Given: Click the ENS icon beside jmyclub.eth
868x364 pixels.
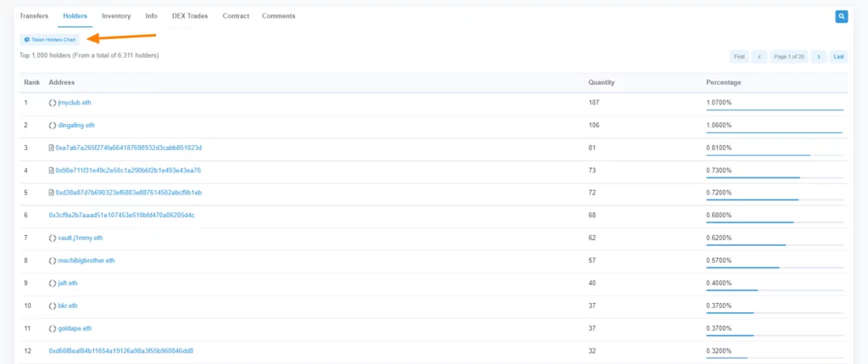Looking at the screenshot, I should point(53,103).
